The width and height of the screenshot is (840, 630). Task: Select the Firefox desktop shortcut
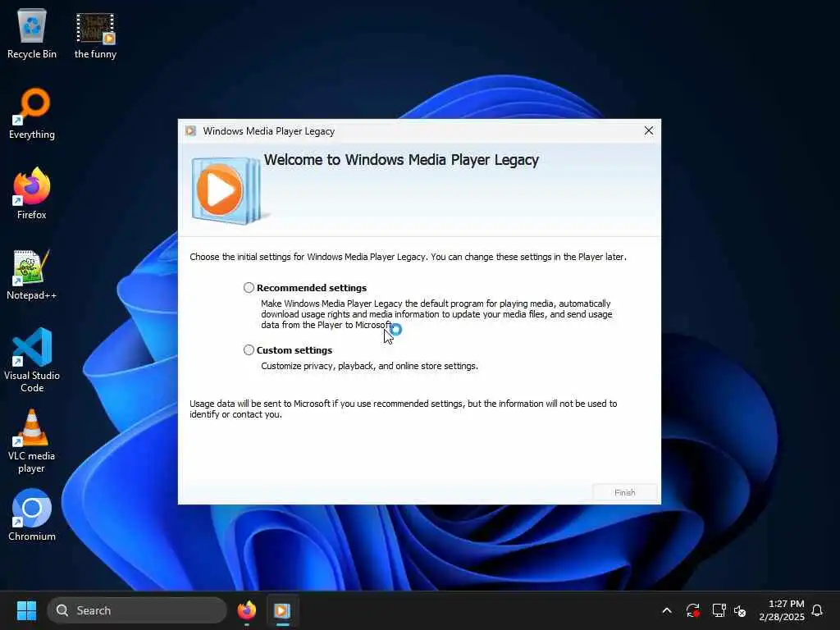[x=32, y=194]
